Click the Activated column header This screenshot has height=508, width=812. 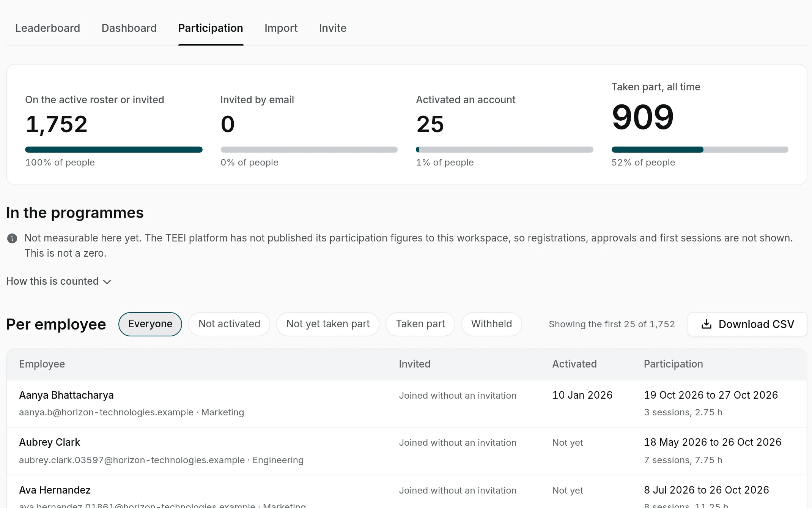(x=574, y=364)
